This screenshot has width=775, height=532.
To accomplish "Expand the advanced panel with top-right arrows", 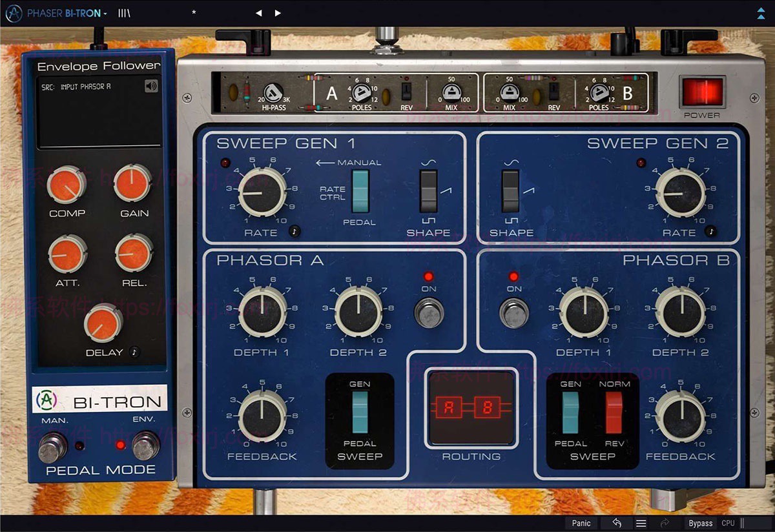I will click(759, 13).
